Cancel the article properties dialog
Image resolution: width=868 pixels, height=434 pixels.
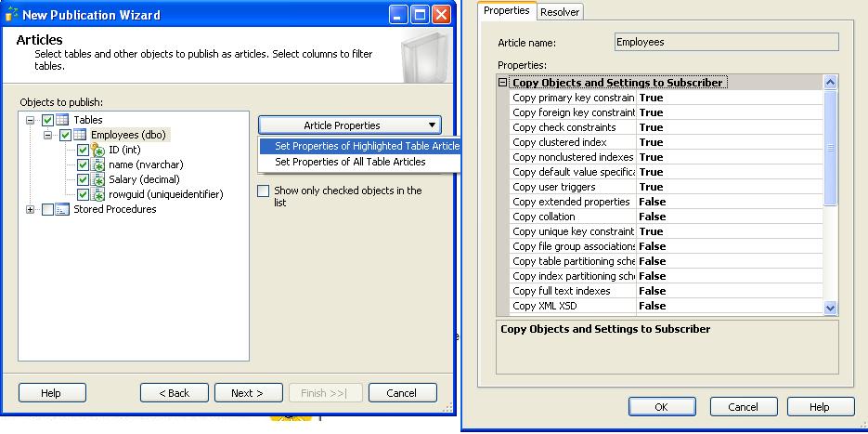pyautogui.click(x=744, y=407)
